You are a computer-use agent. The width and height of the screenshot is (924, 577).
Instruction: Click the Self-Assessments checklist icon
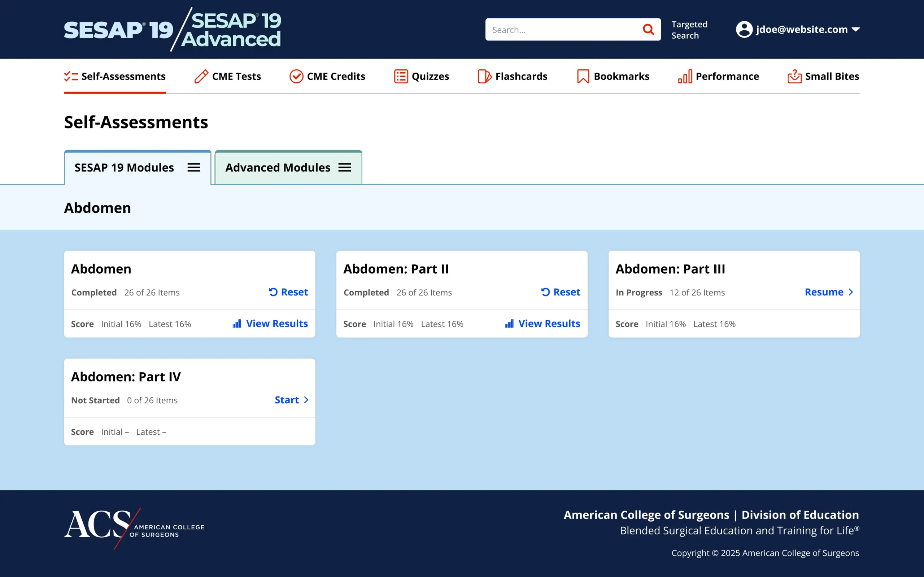(71, 76)
